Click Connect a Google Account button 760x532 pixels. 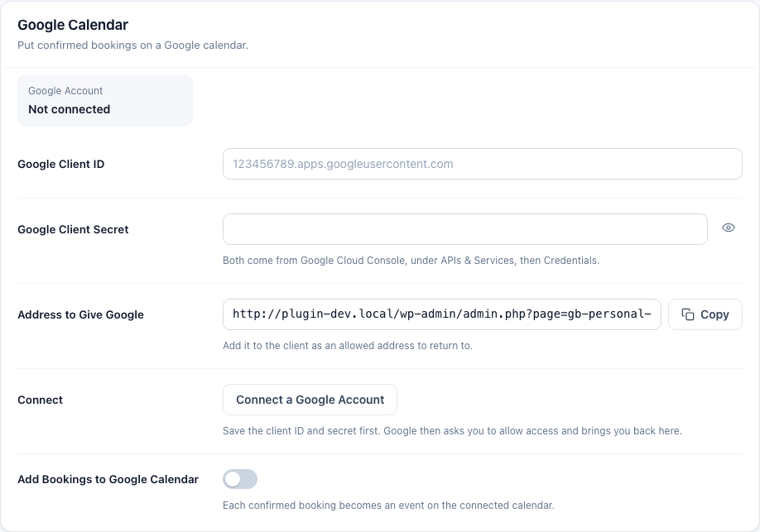tap(310, 400)
